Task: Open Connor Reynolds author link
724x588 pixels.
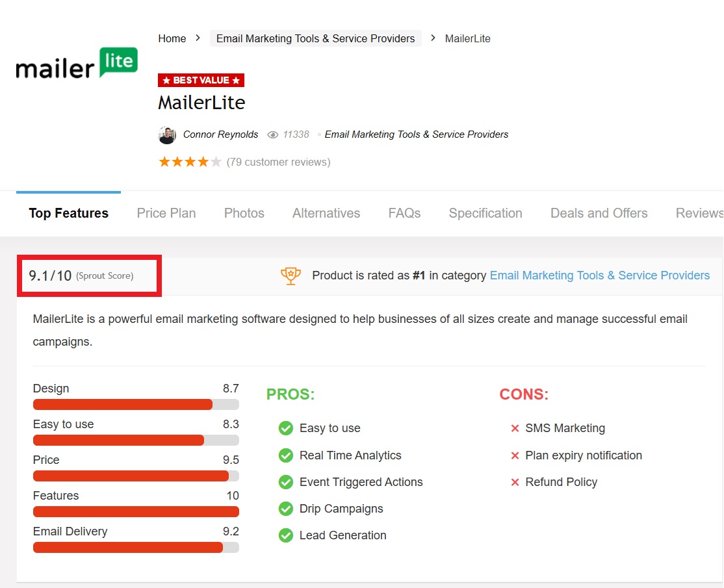Action: (x=221, y=134)
